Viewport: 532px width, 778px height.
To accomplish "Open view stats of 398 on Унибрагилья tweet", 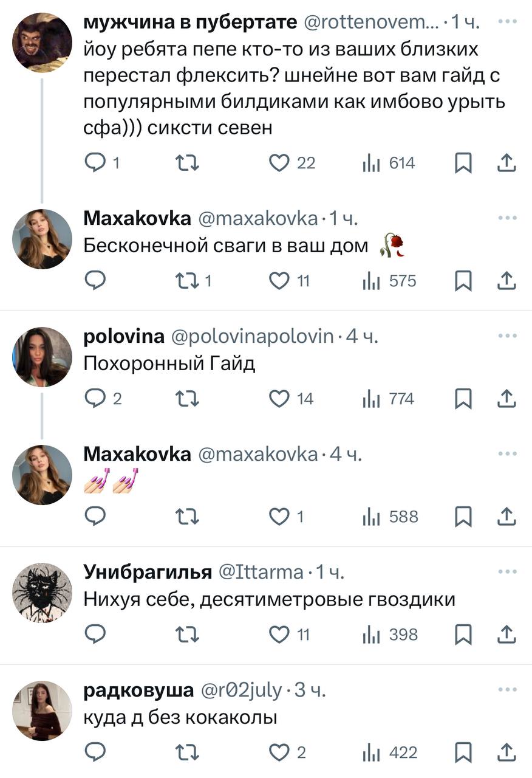I will (390, 635).
